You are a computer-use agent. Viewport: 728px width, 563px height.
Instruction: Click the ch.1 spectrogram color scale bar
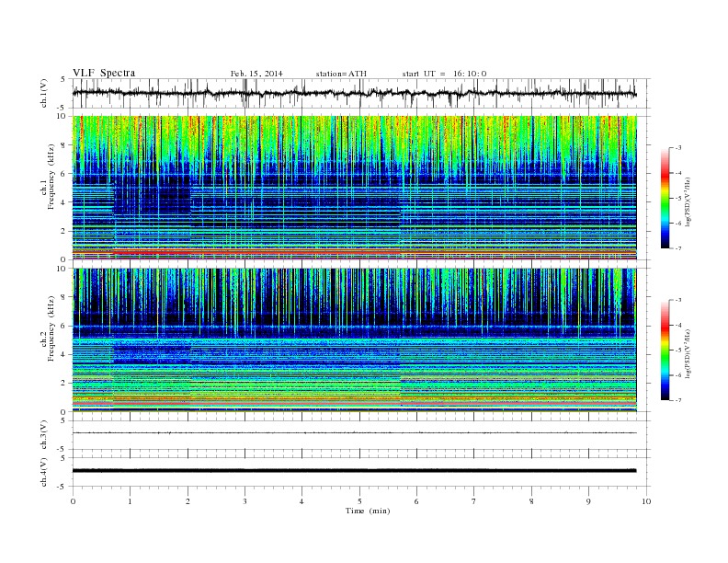point(665,198)
